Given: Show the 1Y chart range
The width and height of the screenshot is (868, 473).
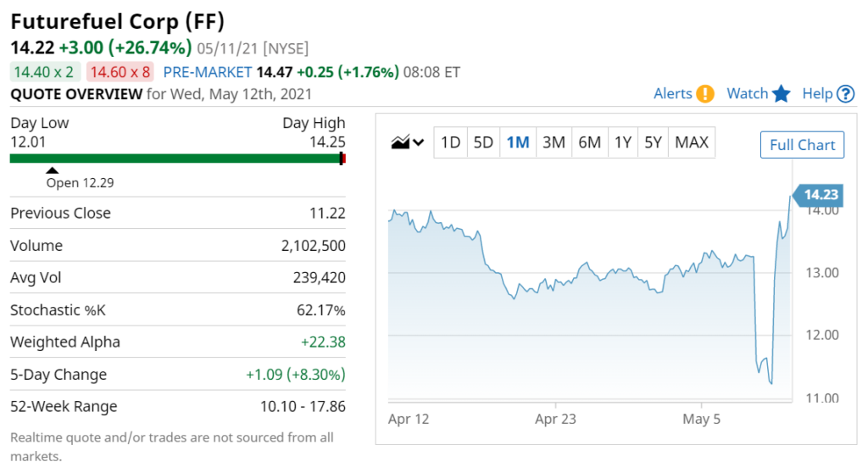Looking at the screenshot, I should [x=623, y=143].
